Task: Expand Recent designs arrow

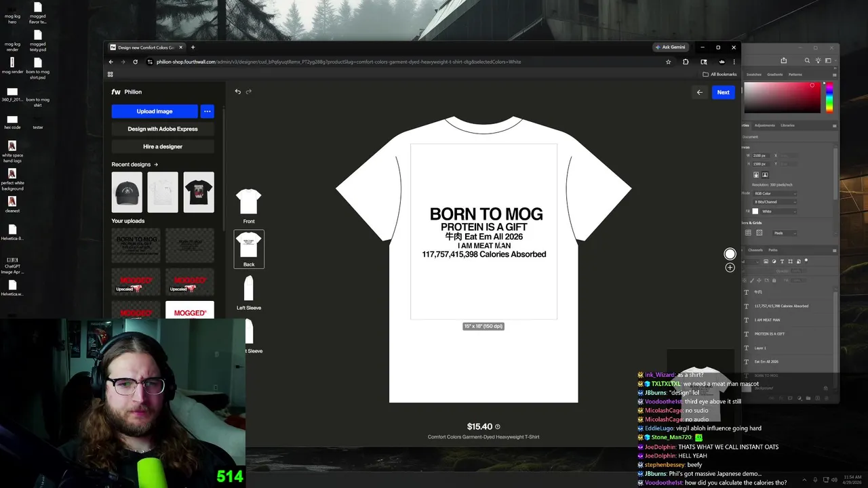Action: click(156, 164)
